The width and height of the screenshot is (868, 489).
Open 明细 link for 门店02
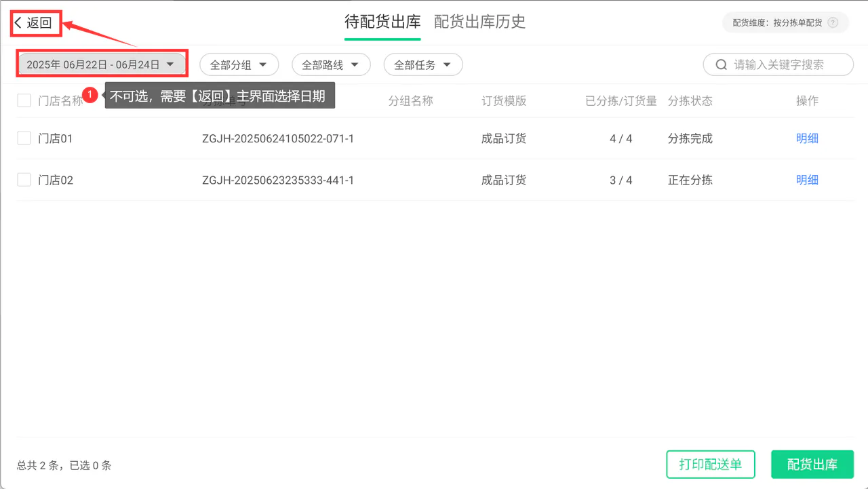(807, 180)
